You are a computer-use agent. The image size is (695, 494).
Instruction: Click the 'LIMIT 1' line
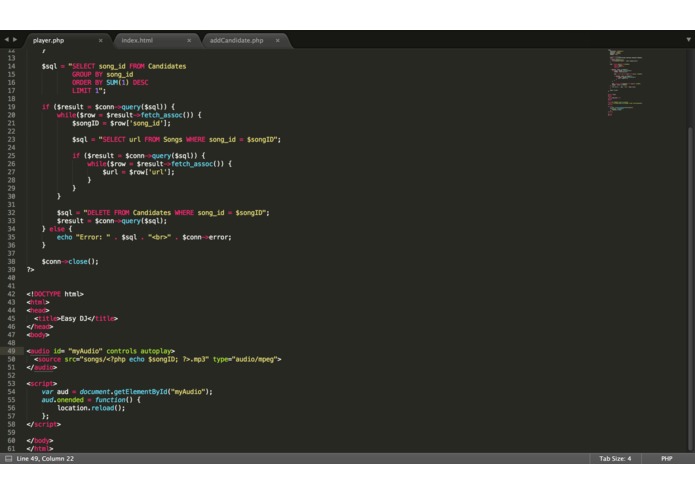point(89,90)
